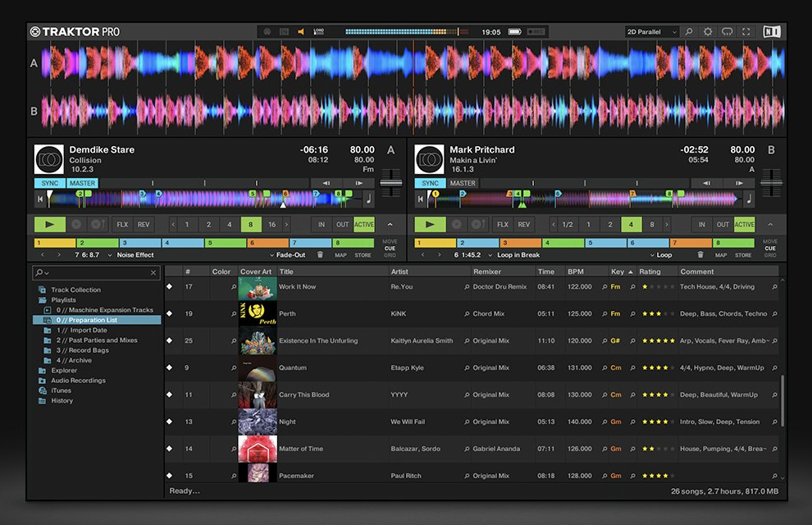Set Deck A loop size to 16

[271, 224]
